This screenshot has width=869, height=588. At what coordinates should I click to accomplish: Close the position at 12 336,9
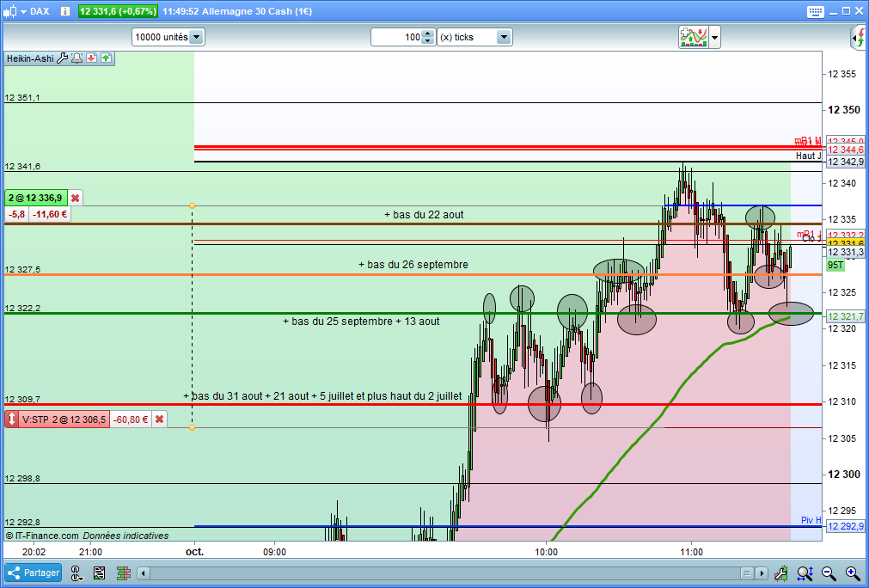(75, 198)
